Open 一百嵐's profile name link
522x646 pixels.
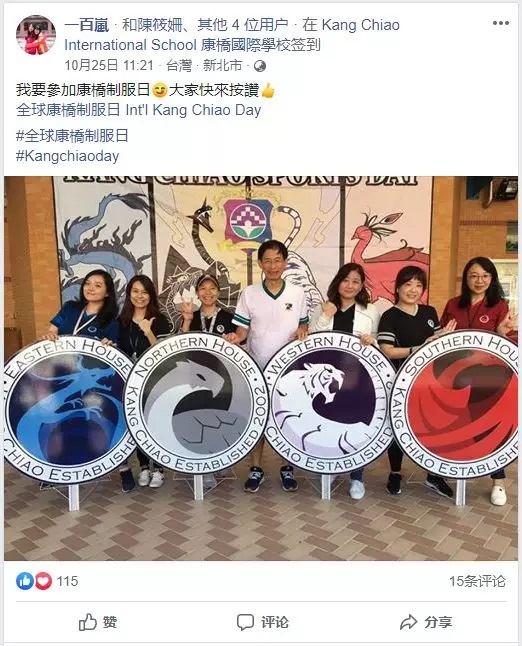pyautogui.click(x=87, y=25)
